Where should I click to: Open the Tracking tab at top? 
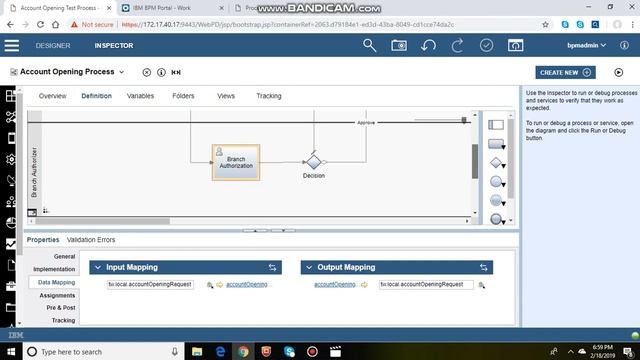pos(269,96)
